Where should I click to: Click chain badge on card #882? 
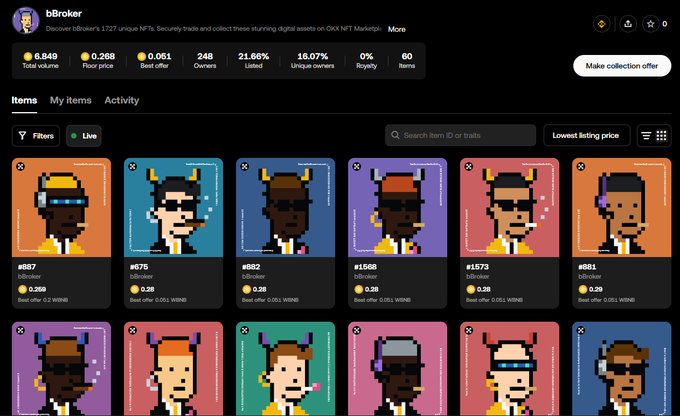coord(245,166)
